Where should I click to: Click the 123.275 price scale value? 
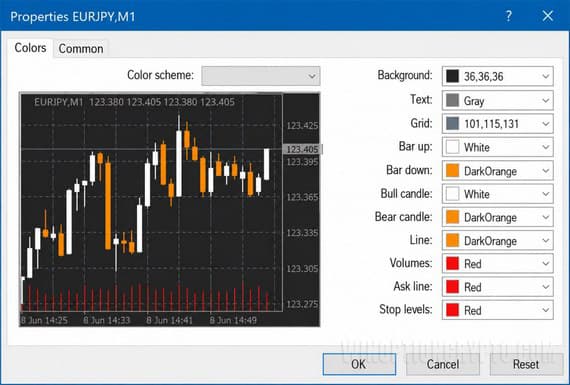[302, 304]
